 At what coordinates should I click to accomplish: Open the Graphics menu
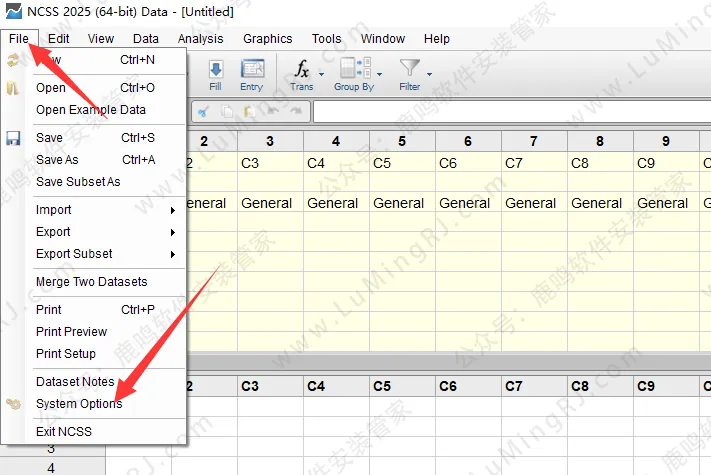267,39
